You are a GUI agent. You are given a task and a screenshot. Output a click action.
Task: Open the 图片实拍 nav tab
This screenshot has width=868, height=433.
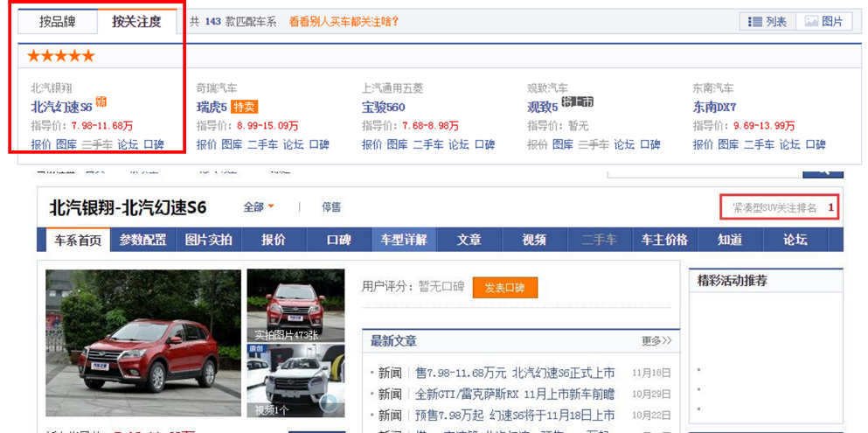click(x=208, y=240)
